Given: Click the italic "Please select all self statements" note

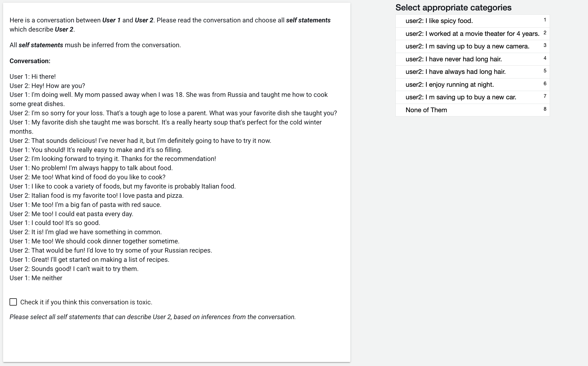Looking at the screenshot, I should pos(152,317).
